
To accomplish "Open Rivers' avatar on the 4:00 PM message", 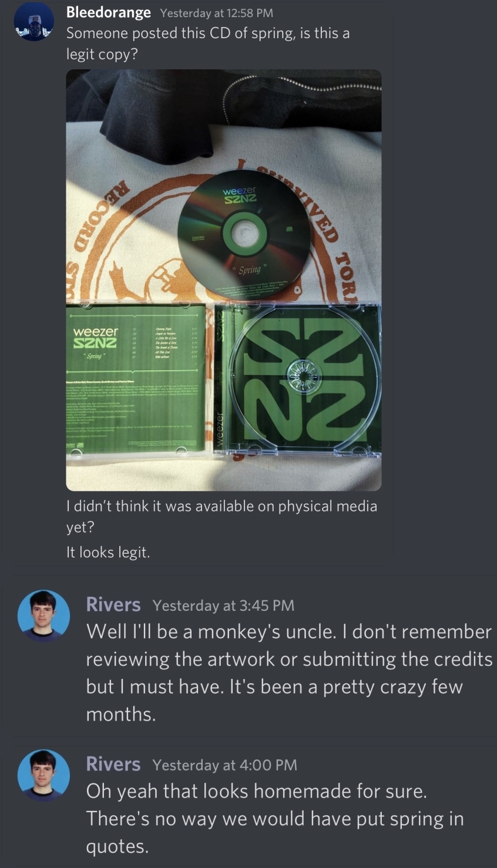I will pos(43,775).
